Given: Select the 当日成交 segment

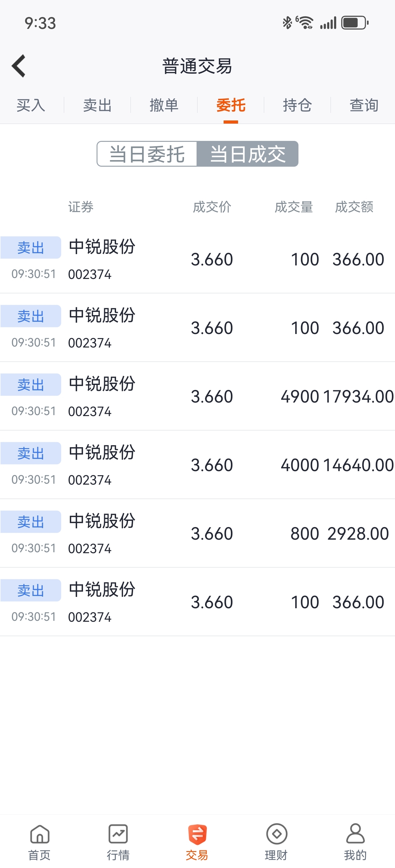Looking at the screenshot, I should click(248, 154).
